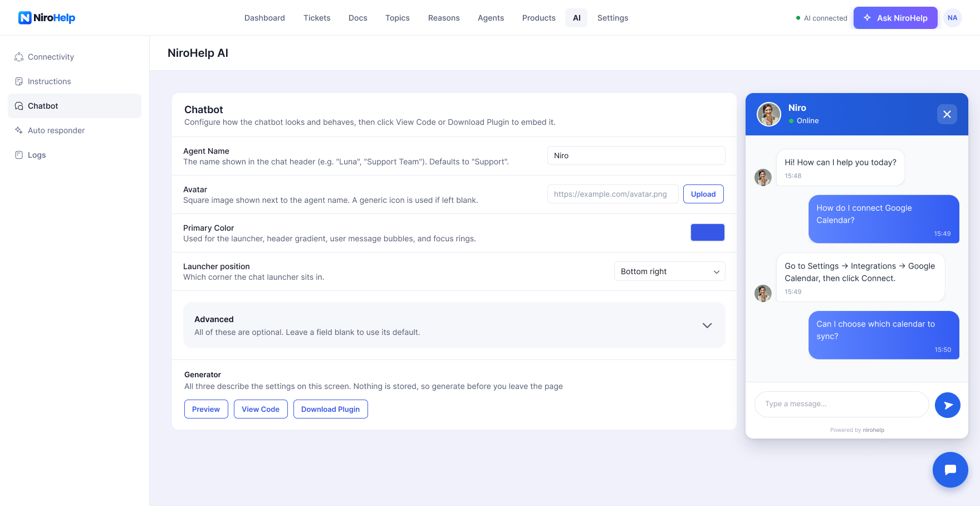Open the Tickets tab
The image size is (980, 506).
317,18
